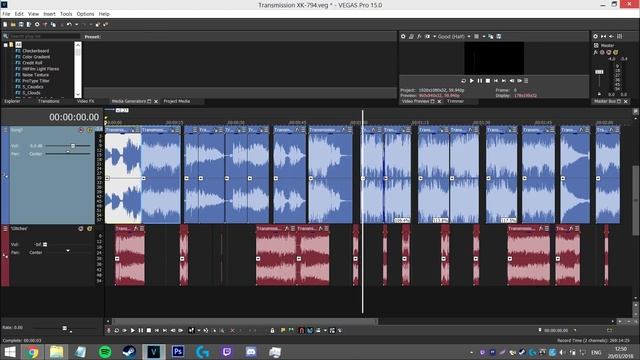This screenshot has width=640, height=360.
Task: Open the Options menu
Action: [x=85, y=14]
